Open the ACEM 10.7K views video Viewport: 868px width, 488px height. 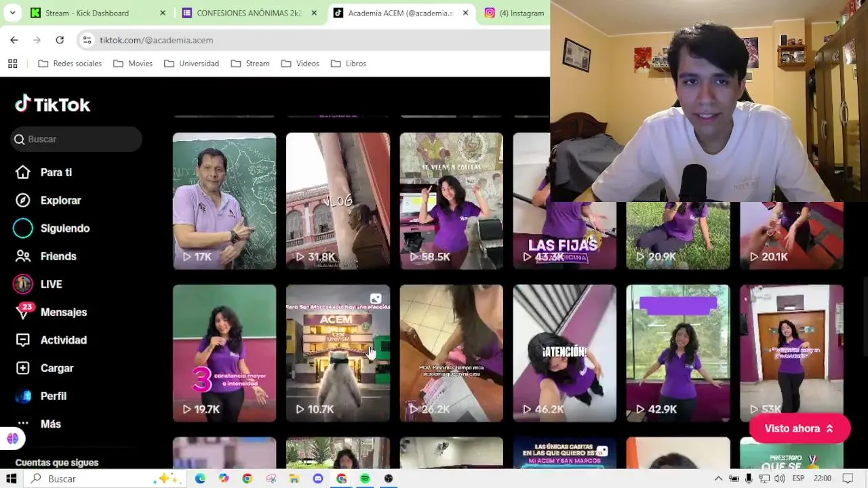point(338,353)
